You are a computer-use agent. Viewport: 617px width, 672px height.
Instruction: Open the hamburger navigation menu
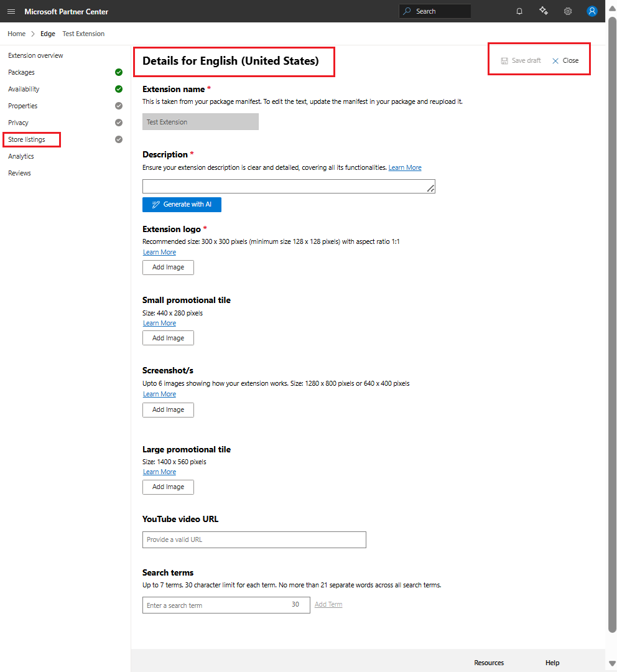click(x=11, y=12)
